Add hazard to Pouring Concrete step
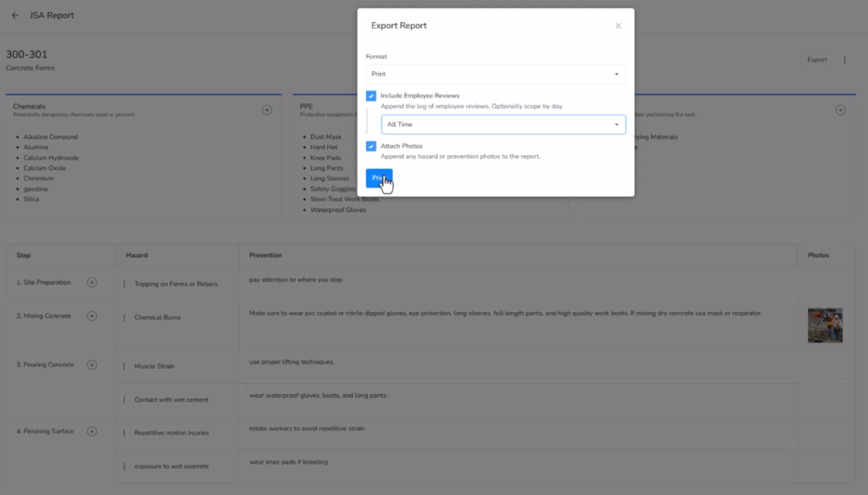 (92, 364)
